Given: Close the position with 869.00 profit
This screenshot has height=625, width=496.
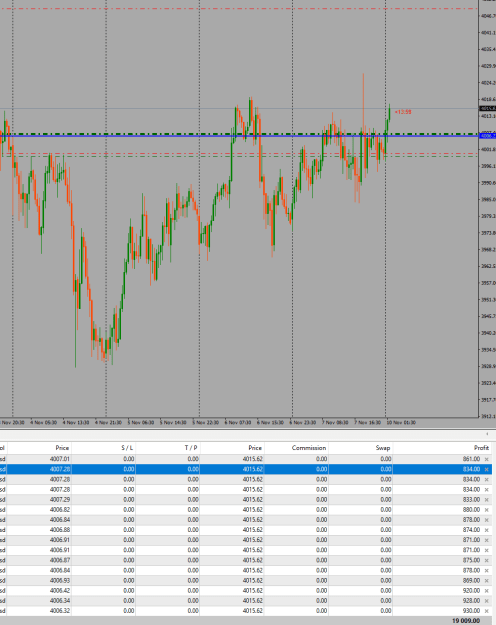Looking at the screenshot, I should click(486, 581).
